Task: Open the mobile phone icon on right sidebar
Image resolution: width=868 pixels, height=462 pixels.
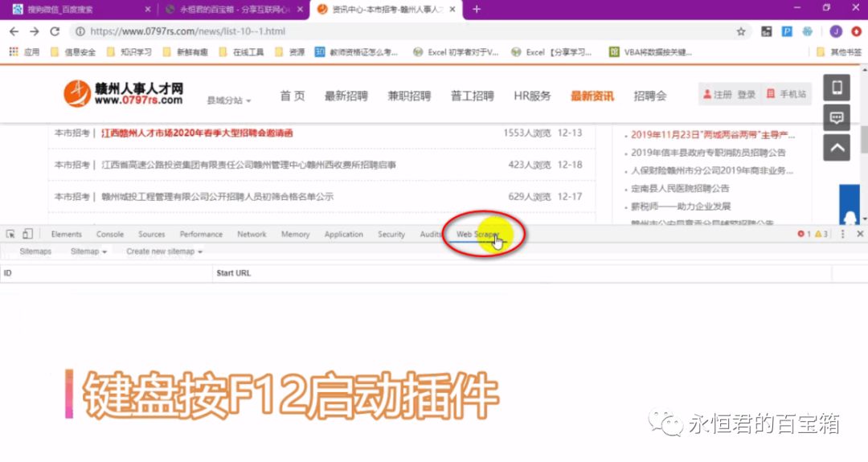Action: click(x=837, y=88)
